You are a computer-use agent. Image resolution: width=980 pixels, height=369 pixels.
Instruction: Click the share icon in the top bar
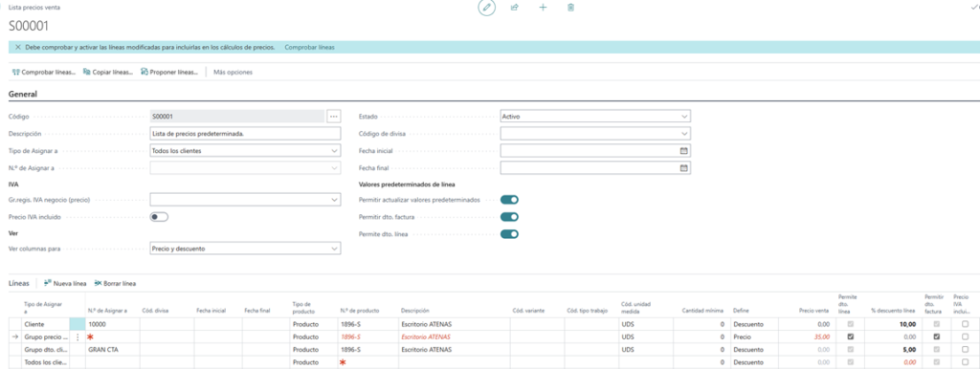(x=515, y=8)
